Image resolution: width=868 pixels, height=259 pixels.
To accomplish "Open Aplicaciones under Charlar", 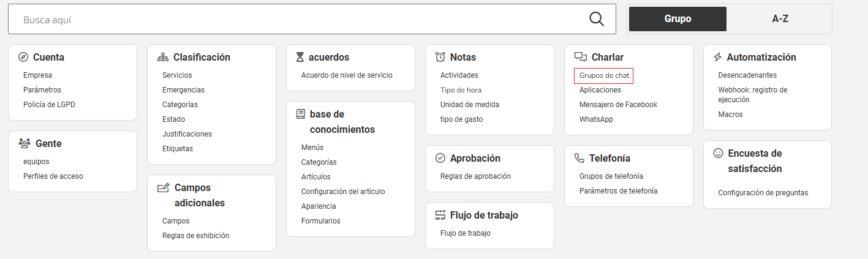I will pos(600,90).
